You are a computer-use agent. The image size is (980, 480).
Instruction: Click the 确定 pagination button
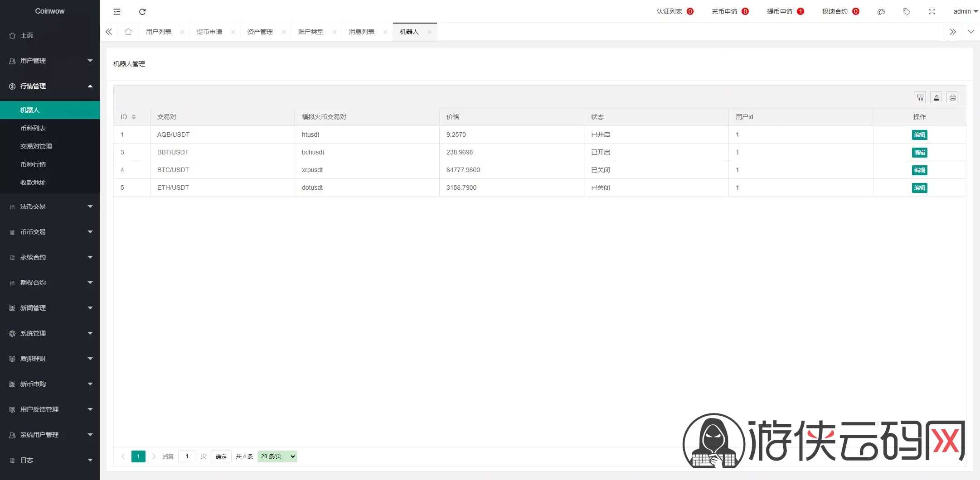click(x=221, y=456)
